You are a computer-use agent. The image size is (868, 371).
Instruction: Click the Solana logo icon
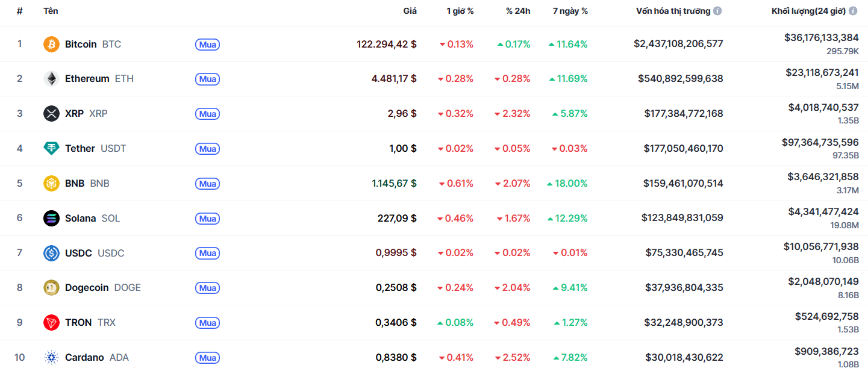[52, 218]
